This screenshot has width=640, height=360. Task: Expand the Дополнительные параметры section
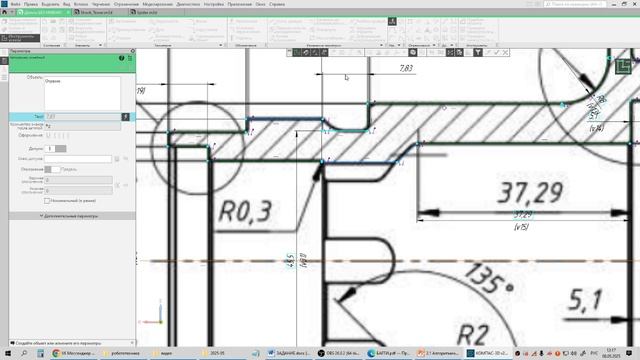[71, 216]
